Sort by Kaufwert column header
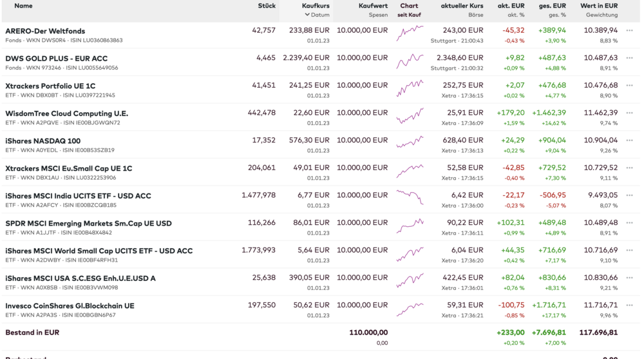 (x=373, y=6)
